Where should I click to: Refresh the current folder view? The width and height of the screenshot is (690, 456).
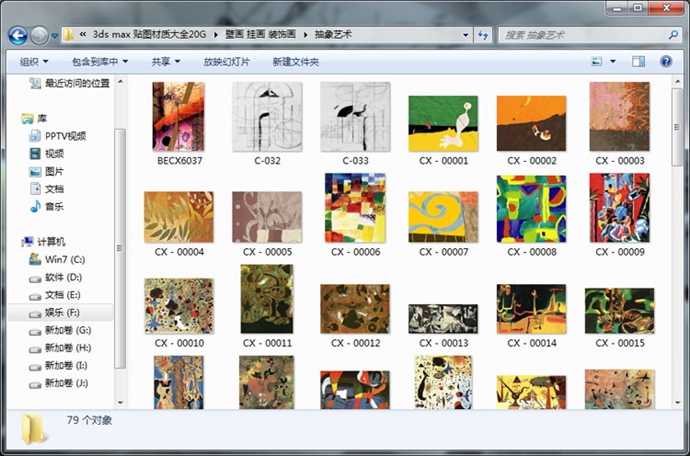(483, 35)
